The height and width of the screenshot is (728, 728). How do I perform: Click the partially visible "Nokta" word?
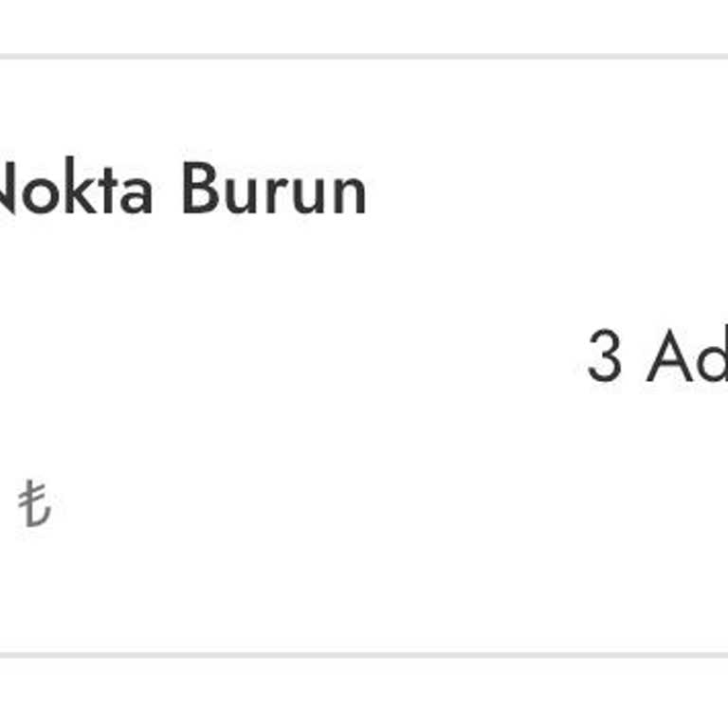(74, 191)
